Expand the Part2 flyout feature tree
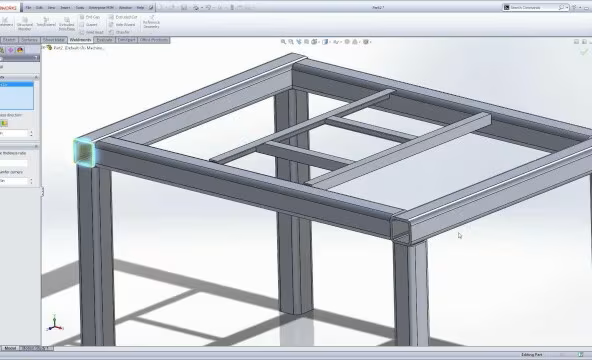 tap(44, 48)
